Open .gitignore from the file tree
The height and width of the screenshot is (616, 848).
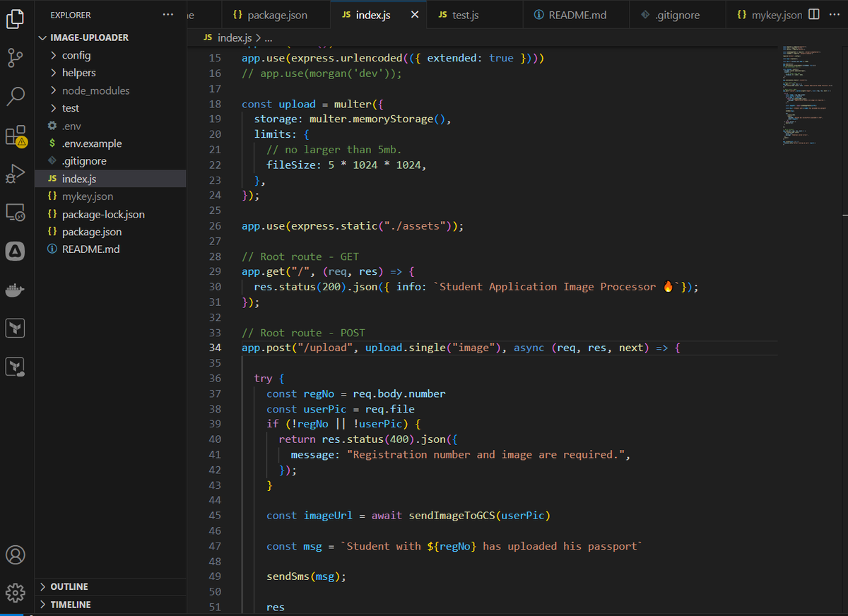111,161
